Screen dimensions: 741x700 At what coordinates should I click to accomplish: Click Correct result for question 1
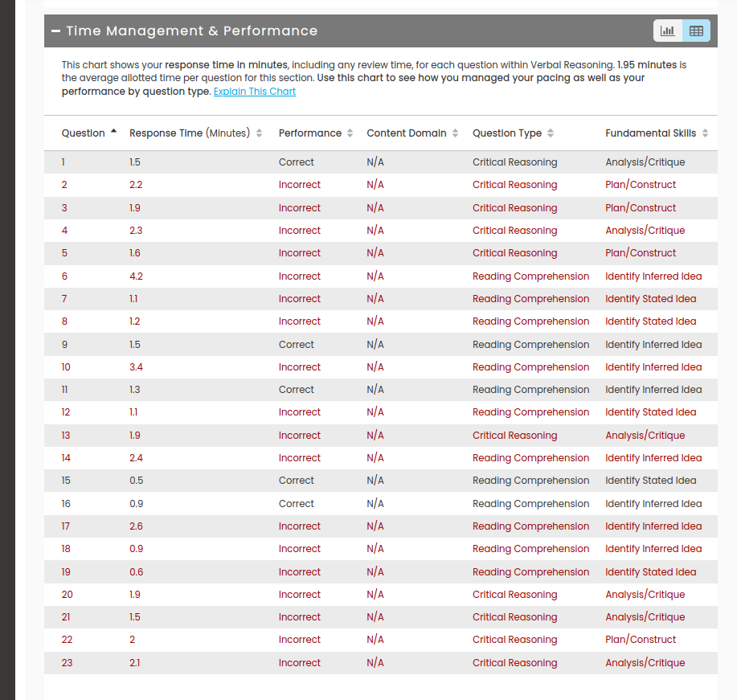(x=296, y=162)
